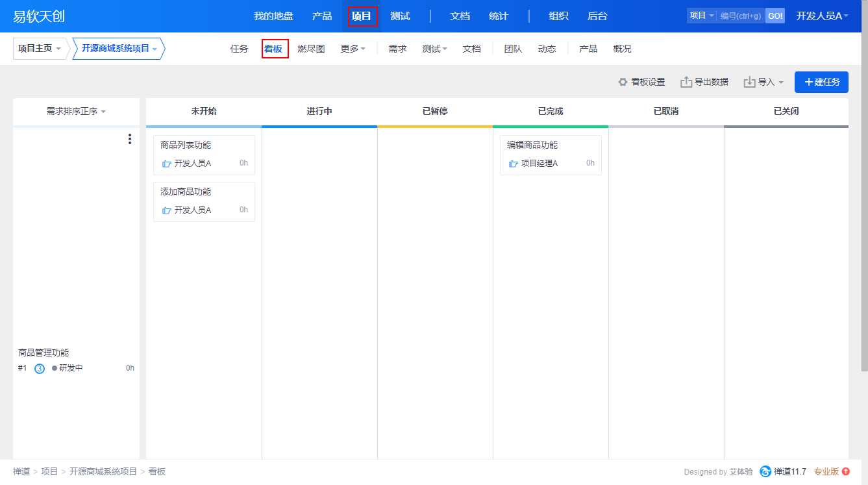Open the 添加商品功能 task card

tap(204, 202)
